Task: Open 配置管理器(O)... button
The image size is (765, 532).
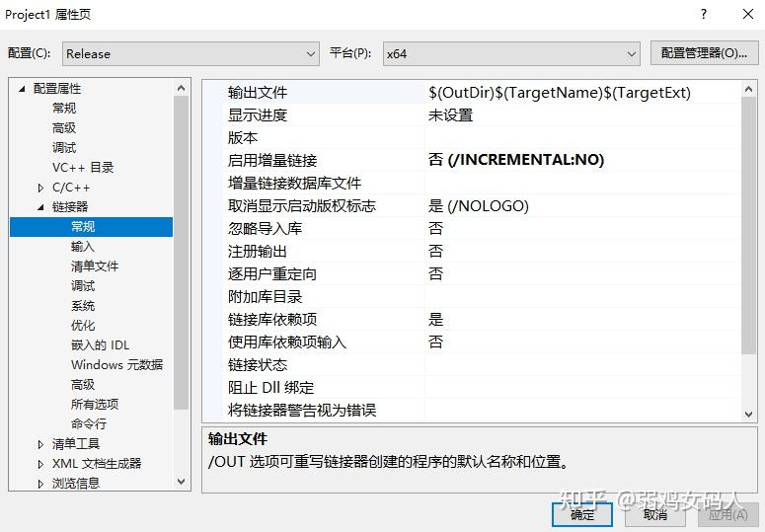Action: click(704, 53)
